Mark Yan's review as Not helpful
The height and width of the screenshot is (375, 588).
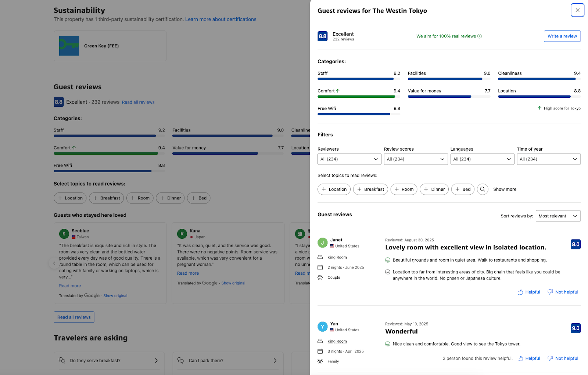563,358
